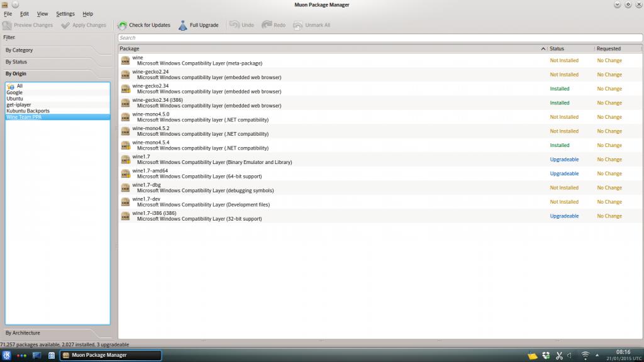
Task: Toggle sort order on Package column header
Action: 333,48
